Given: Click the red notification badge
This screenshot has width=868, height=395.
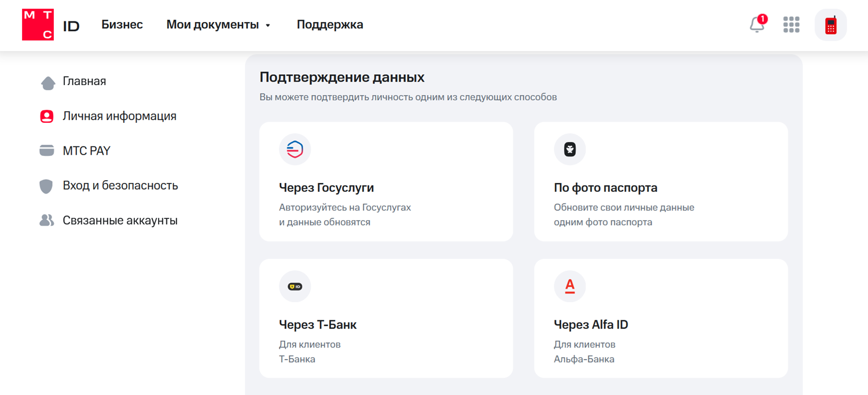Looking at the screenshot, I should pyautogui.click(x=763, y=19).
